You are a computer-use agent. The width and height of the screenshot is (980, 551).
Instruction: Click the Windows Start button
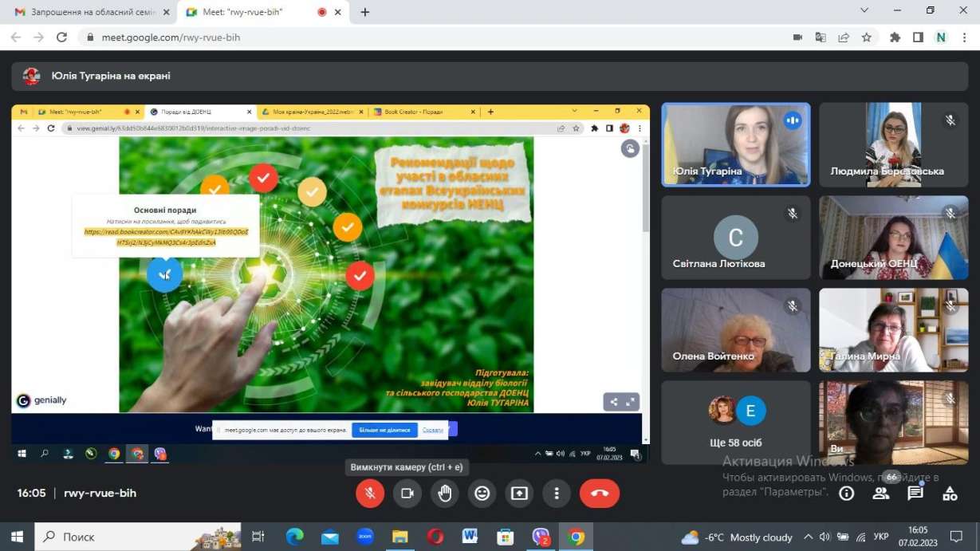17,537
